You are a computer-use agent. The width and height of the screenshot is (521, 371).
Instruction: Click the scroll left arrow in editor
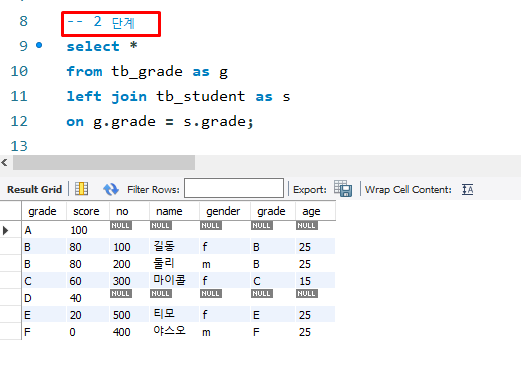point(4,162)
